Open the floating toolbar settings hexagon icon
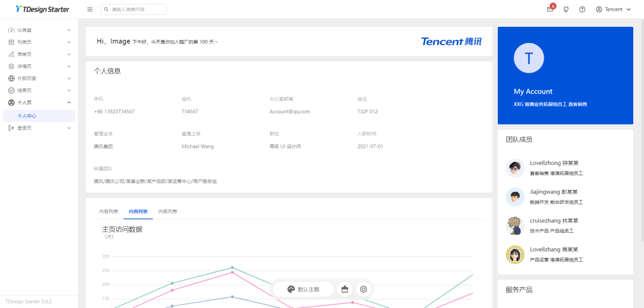The width and height of the screenshot is (644, 308). (364, 289)
